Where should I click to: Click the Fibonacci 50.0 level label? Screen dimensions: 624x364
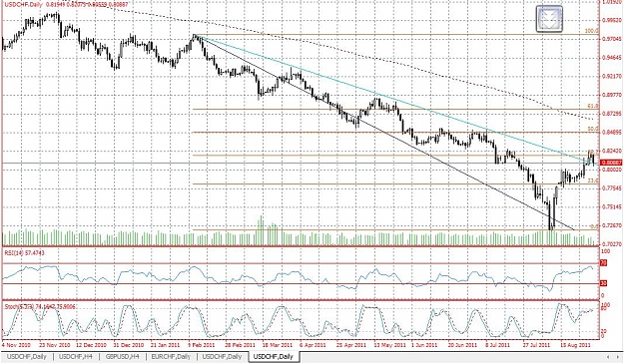coord(593,129)
